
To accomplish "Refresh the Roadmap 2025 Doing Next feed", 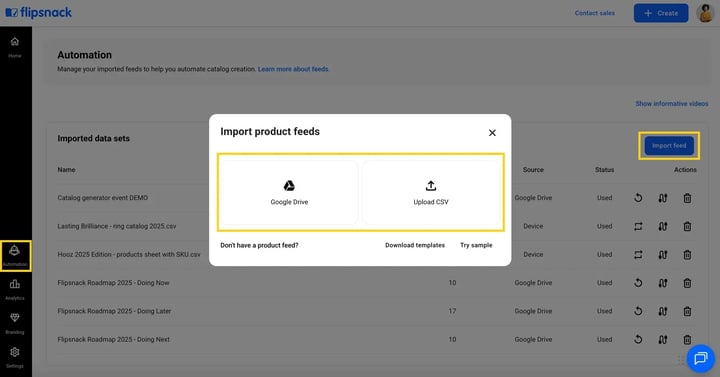I will click(638, 339).
